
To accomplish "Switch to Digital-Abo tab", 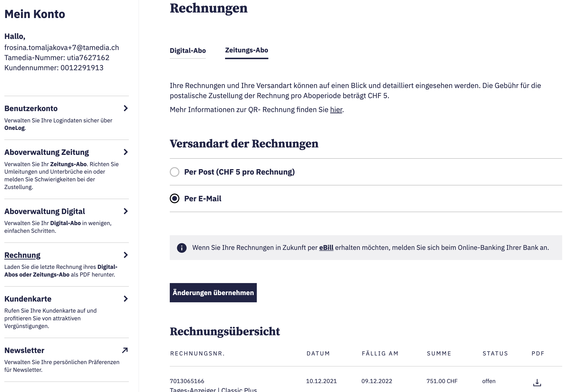I will (188, 51).
